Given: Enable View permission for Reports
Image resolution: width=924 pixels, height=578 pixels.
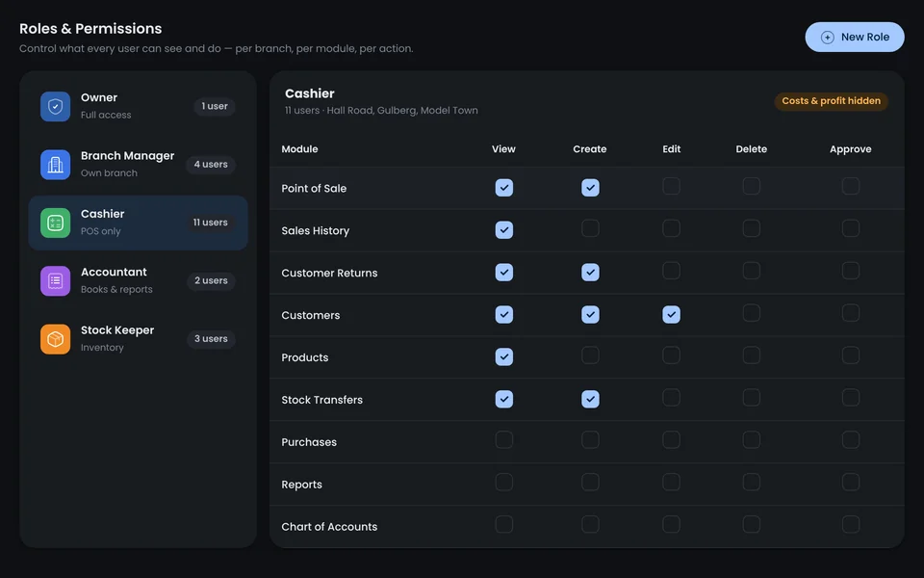Looking at the screenshot, I should [503, 483].
